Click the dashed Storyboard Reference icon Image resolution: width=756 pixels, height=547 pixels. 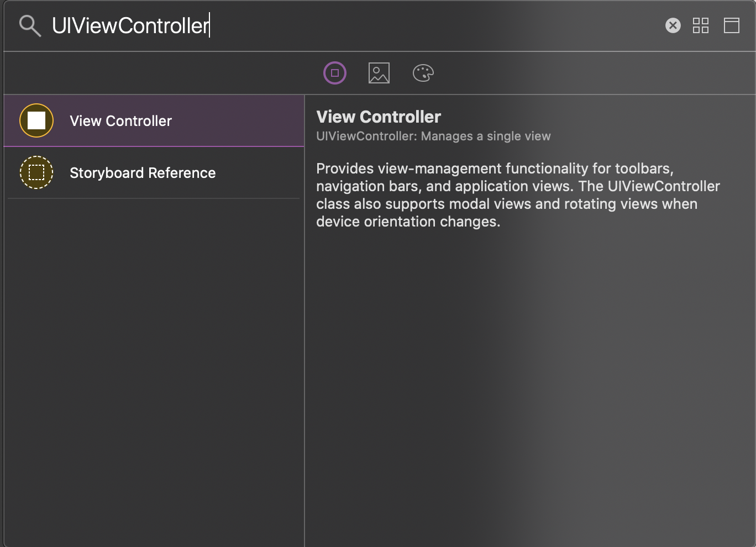point(36,172)
